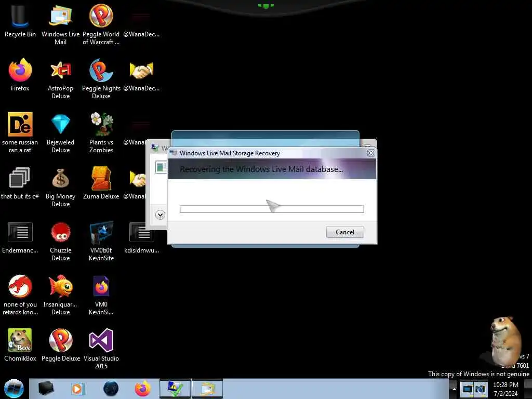This screenshot has width=532, height=399.
Task: Open the clock showing 10:28 PM
Action: pos(506,389)
